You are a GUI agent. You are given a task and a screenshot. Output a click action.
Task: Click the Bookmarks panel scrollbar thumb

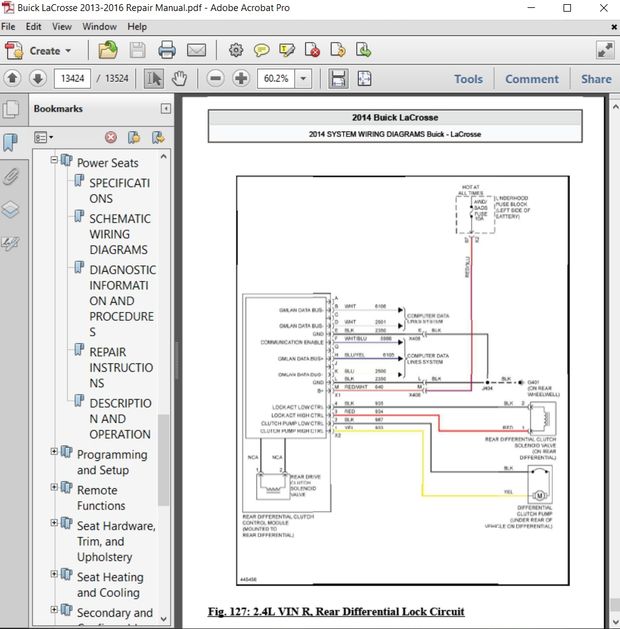pos(163,460)
